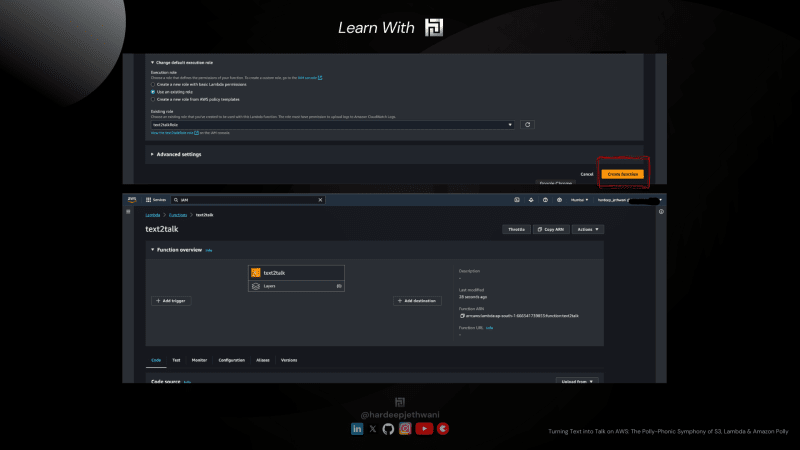Click the refresh icon next to existing role

tap(528, 124)
